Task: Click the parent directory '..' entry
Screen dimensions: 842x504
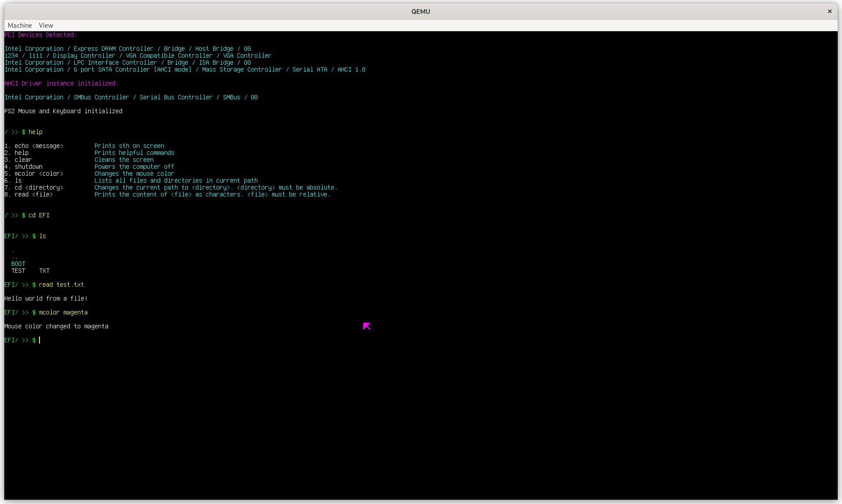Action: coord(15,258)
